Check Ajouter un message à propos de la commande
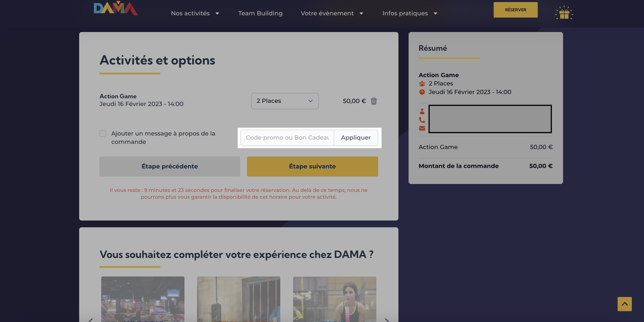Screen dimensions: 644x322 pos(103,133)
